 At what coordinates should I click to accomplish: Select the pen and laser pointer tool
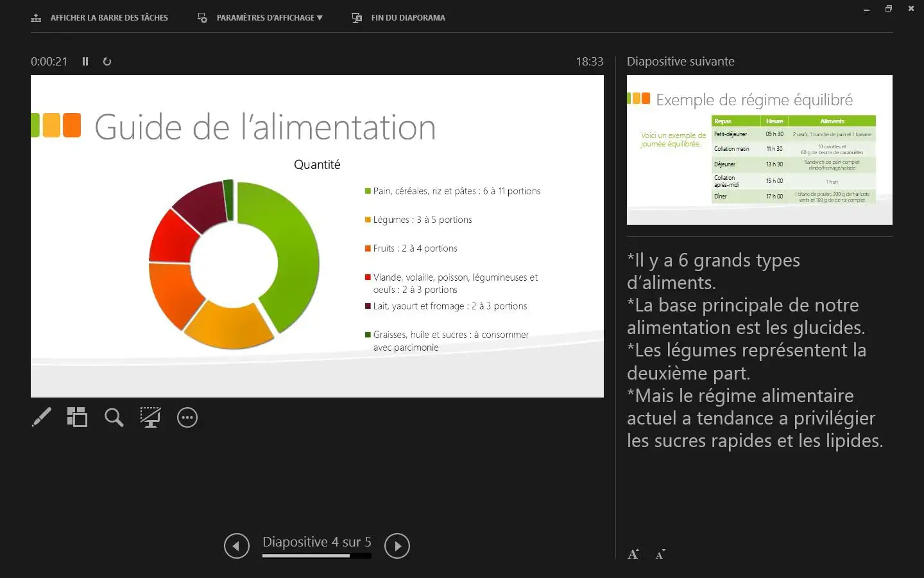(42, 417)
